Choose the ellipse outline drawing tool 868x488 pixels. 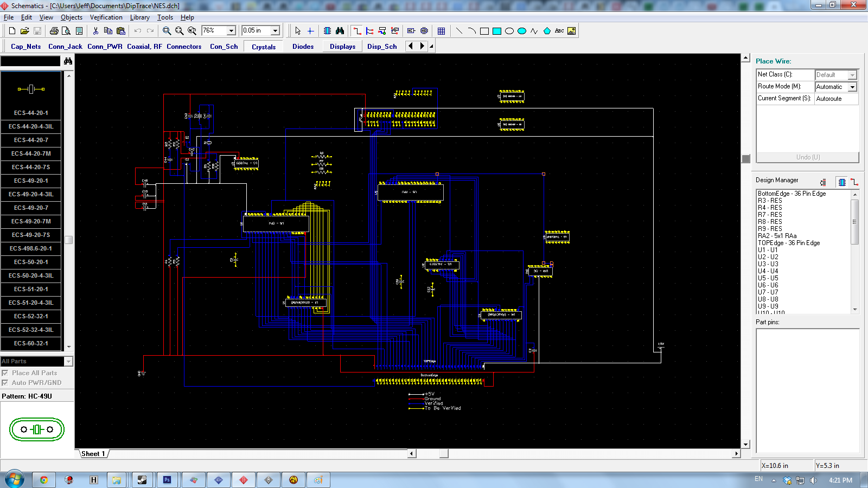[x=509, y=31]
